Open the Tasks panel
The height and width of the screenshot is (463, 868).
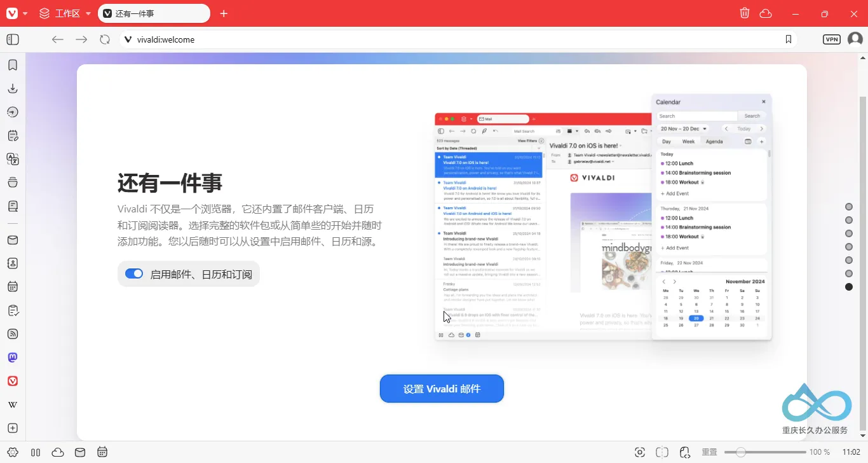click(x=13, y=310)
